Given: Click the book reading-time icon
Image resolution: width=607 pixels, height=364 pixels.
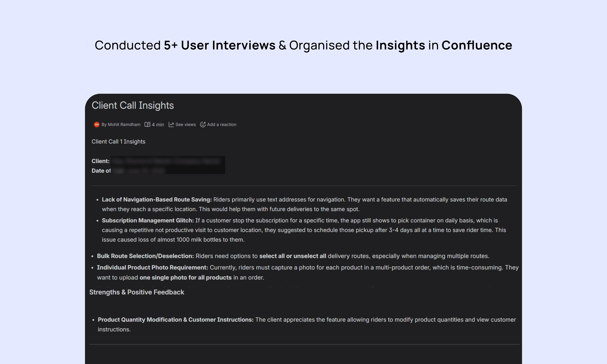Looking at the screenshot, I should [147, 124].
